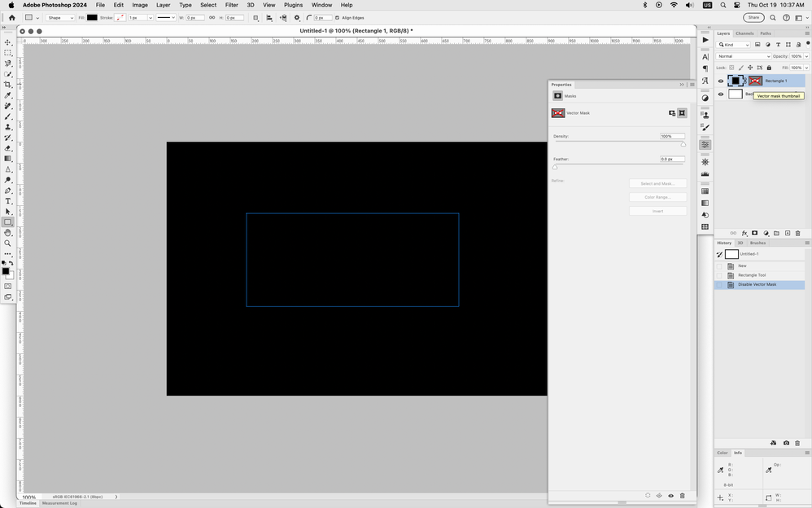Add a layer mask
The width and height of the screenshot is (812, 508).
coord(755,234)
